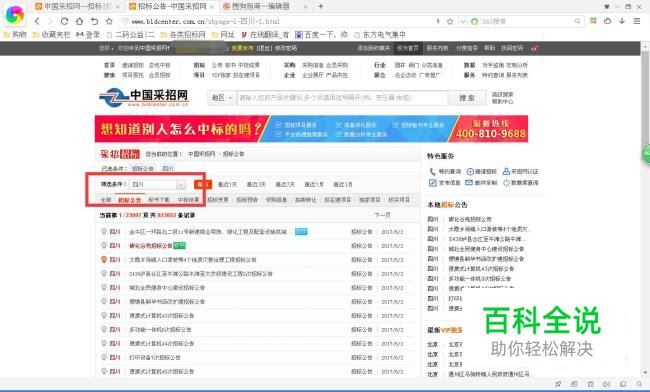Select the 中标结果 category tab
Viewport: 650px width, 392px height.
click(x=189, y=200)
